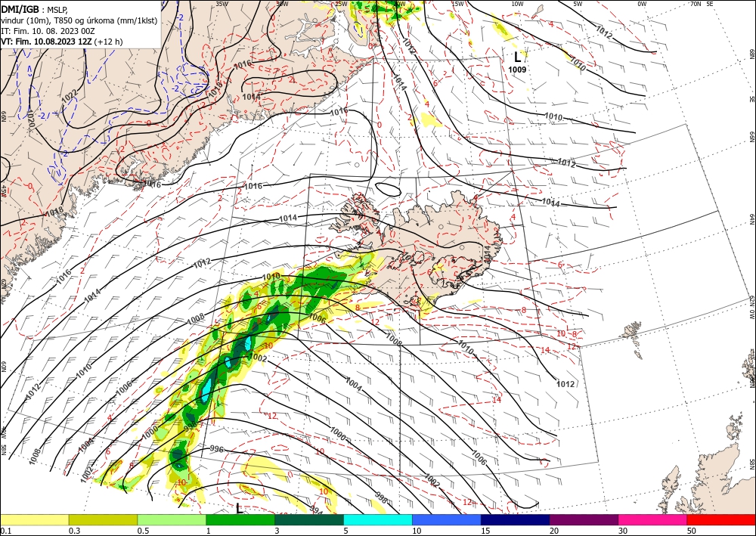Screen dimensions: 756x536
Task: Select the green 1–3 legend swatch
Action: [x=240, y=519]
